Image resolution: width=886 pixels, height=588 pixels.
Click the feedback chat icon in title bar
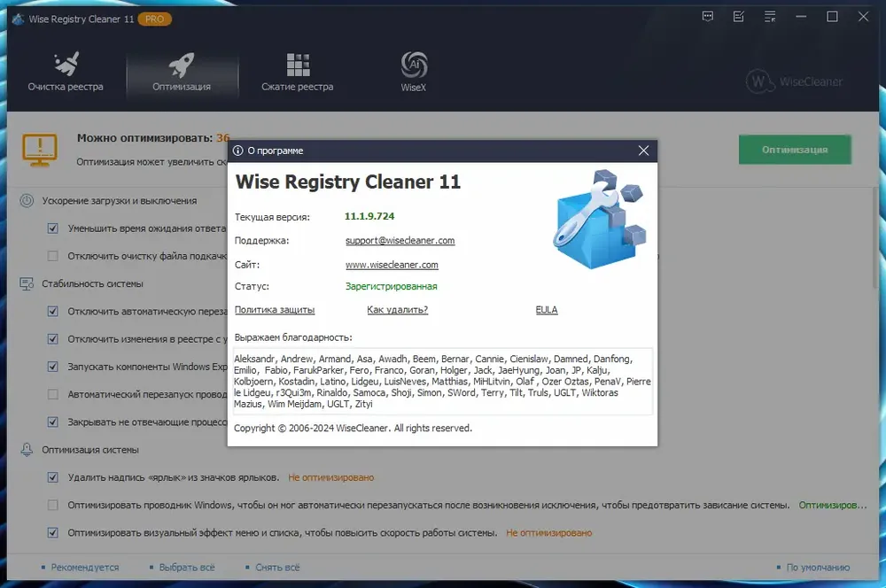point(707,16)
